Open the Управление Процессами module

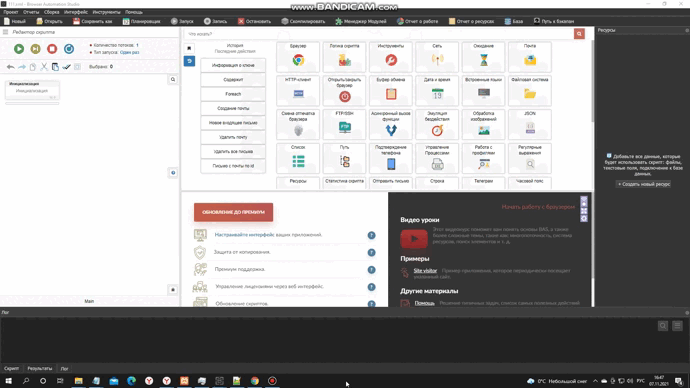[x=437, y=158]
